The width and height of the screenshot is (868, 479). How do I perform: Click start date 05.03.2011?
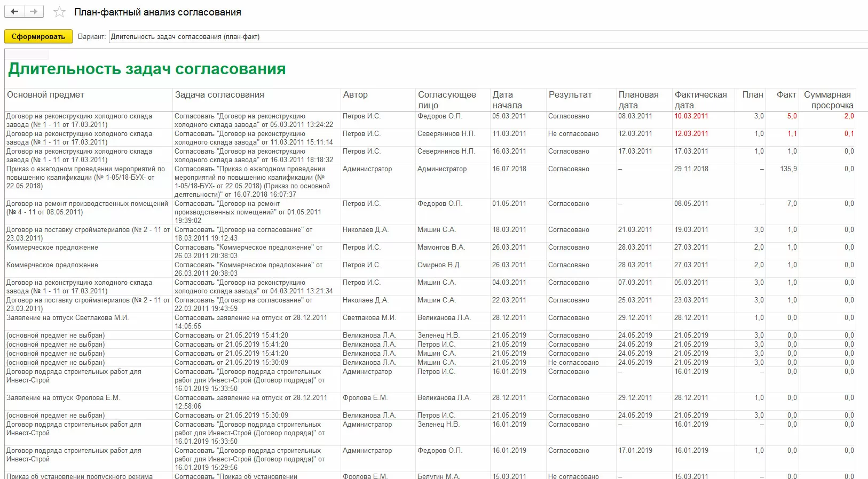pyautogui.click(x=509, y=116)
